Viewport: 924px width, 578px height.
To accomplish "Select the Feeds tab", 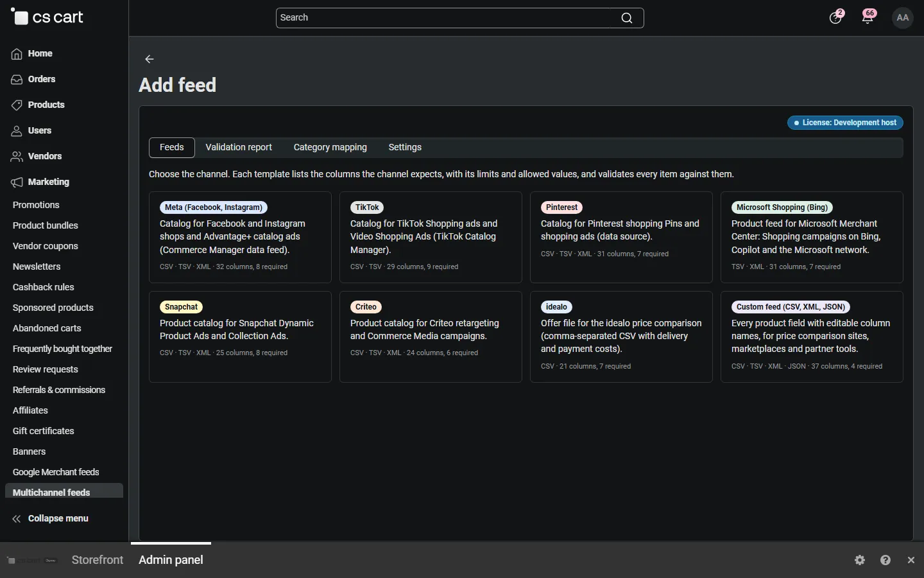I will click(x=172, y=148).
